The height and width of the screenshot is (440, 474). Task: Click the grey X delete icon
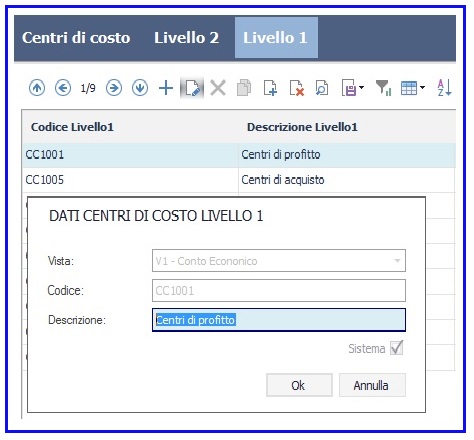218,88
